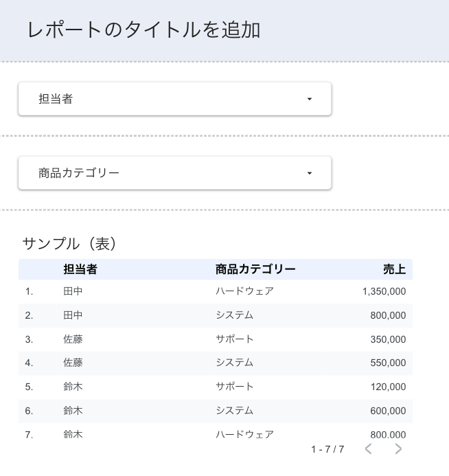Sort table by 商品カテゴリー column header

pos(255,269)
